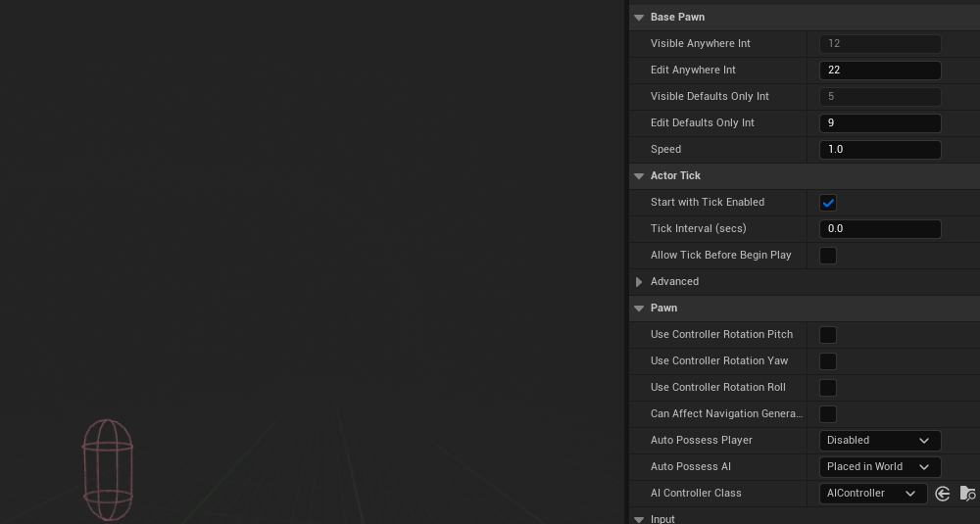Viewport: 980px width, 524px height.
Task: Edit the Edit Anywhere Int value field
Action: 880,70
